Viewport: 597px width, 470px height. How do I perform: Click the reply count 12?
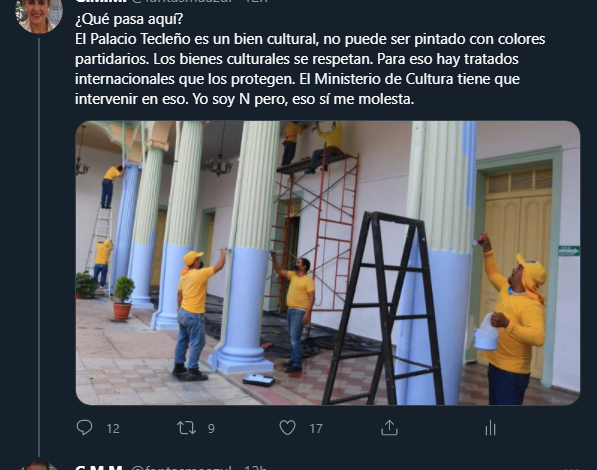[x=113, y=429]
